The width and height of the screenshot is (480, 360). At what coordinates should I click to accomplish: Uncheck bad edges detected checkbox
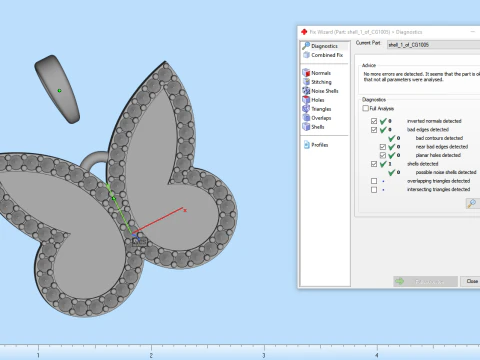coord(374,130)
